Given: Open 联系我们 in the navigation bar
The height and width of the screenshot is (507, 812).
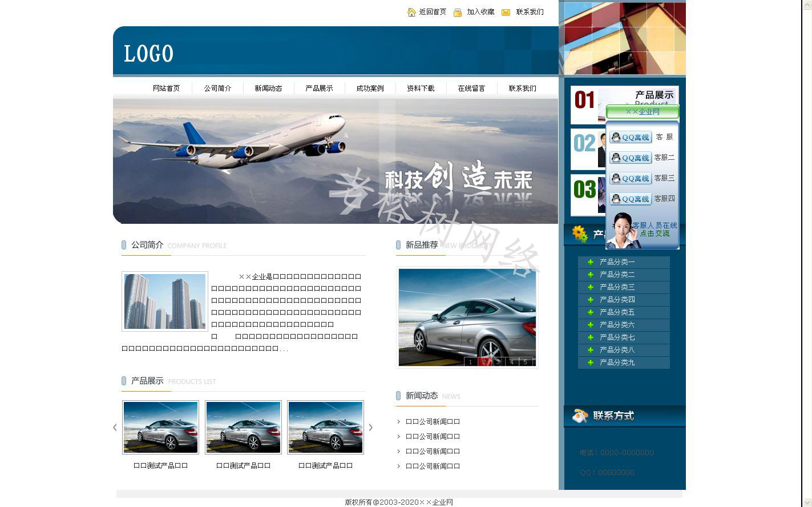Looking at the screenshot, I should [523, 88].
